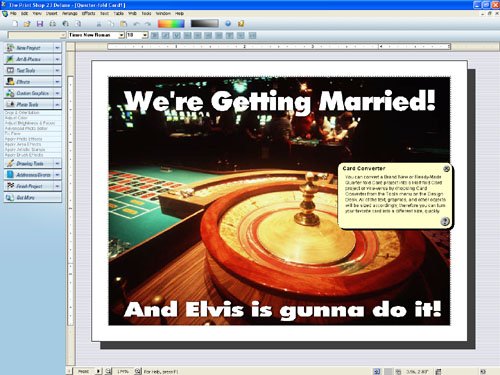
Task: Click the Get More button
Action: [x=33, y=197]
